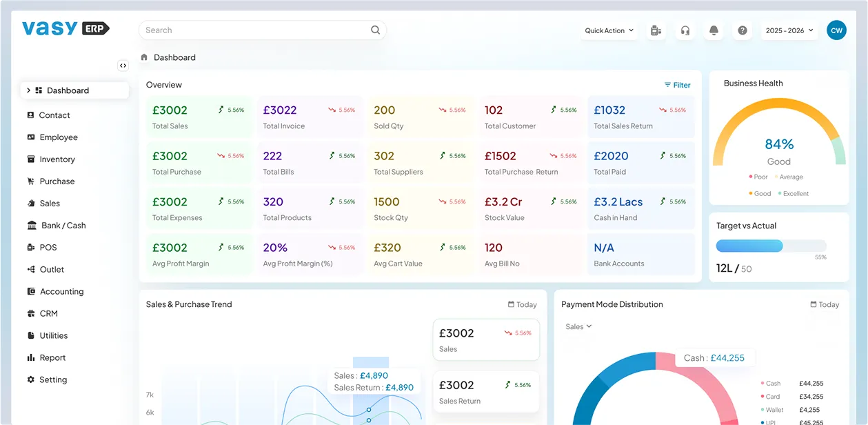Open the 2025 - 2026 fiscal year dropdown

(x=789, y=30)
